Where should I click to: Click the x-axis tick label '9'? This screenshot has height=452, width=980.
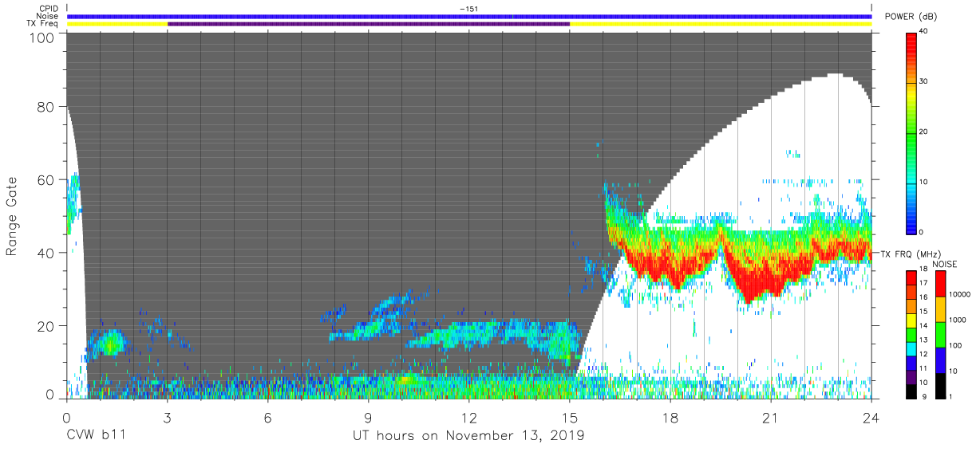click(x=369, y=417)
